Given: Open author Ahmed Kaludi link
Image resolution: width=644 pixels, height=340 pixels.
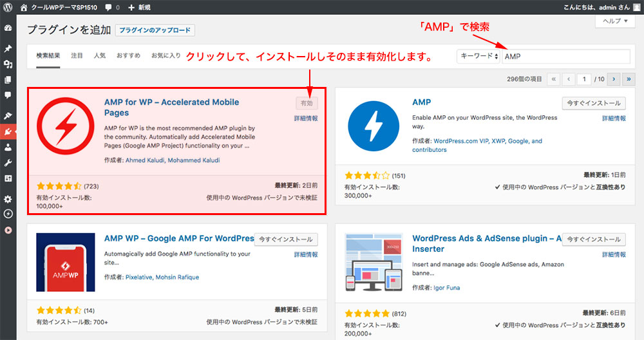Looking at the screenshot, I should 145,160.
